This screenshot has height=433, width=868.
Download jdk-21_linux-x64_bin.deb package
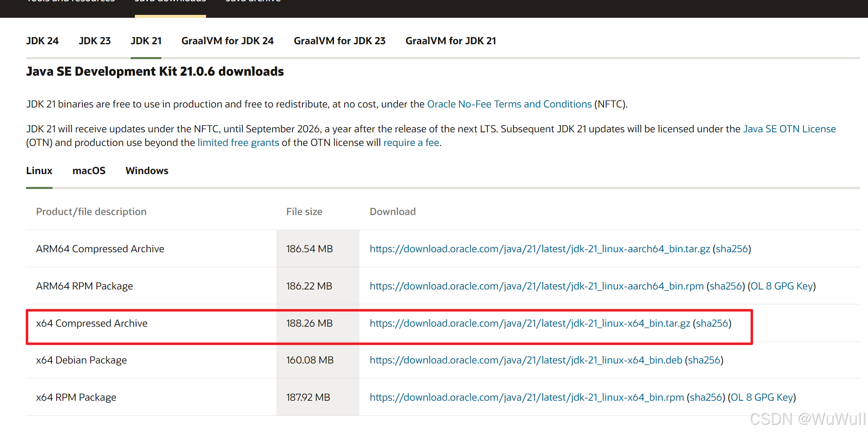coord(526,360)
